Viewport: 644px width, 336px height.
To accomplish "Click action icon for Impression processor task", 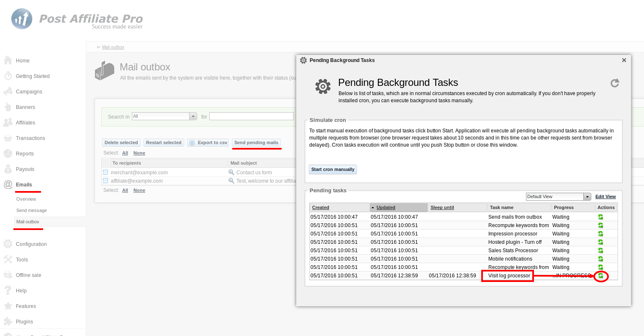I will pos(600,234).
